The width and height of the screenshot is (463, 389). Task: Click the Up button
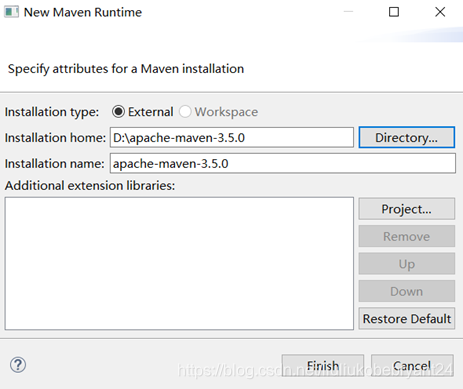coord(407,264)
